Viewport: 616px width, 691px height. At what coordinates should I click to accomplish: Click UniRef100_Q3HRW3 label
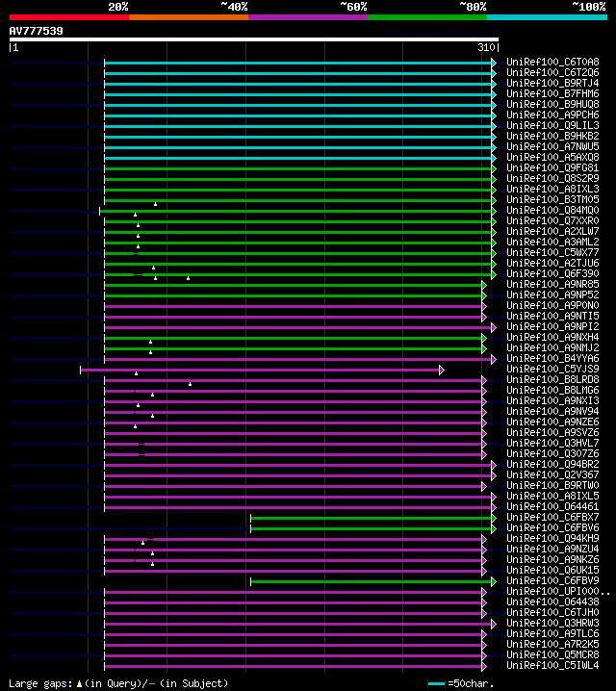tap(552, 623)
